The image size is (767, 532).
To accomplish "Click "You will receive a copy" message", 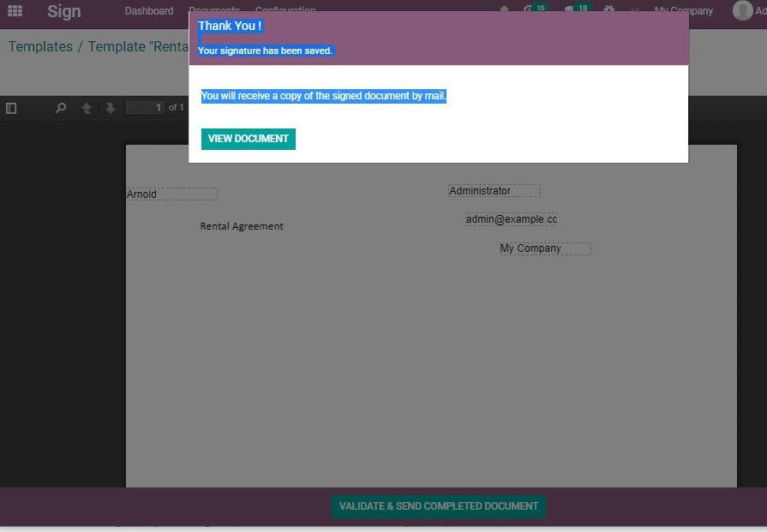I will 323,96.
